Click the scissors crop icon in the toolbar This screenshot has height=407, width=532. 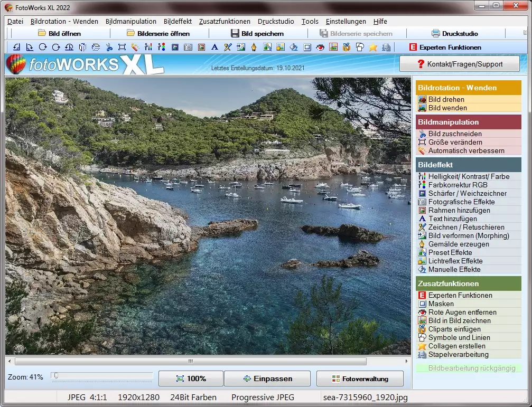pos(109,47)
